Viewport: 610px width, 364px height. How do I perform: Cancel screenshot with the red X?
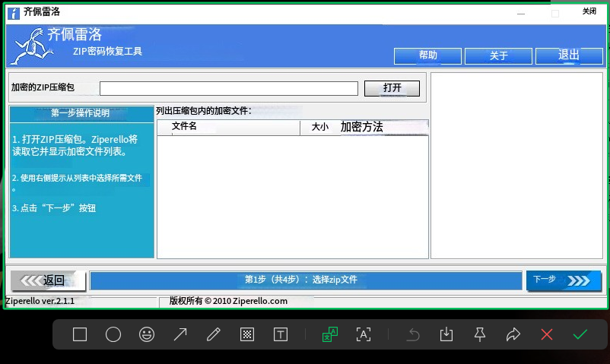pos(546,334)
